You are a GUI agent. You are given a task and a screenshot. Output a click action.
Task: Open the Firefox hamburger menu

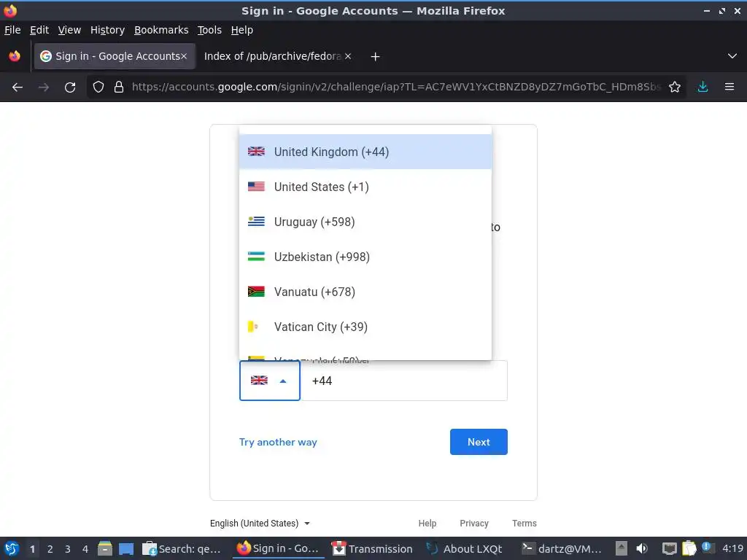pos(729,87)
